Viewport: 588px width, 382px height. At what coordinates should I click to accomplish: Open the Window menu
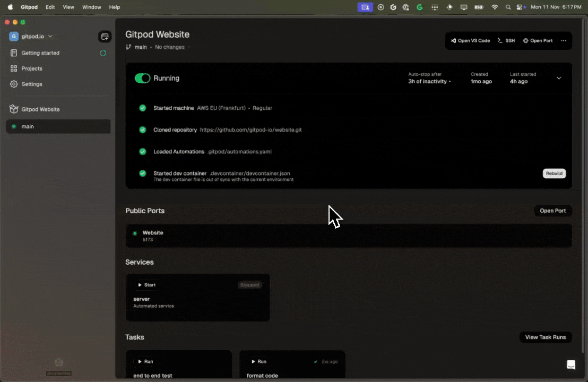[91, 7]
